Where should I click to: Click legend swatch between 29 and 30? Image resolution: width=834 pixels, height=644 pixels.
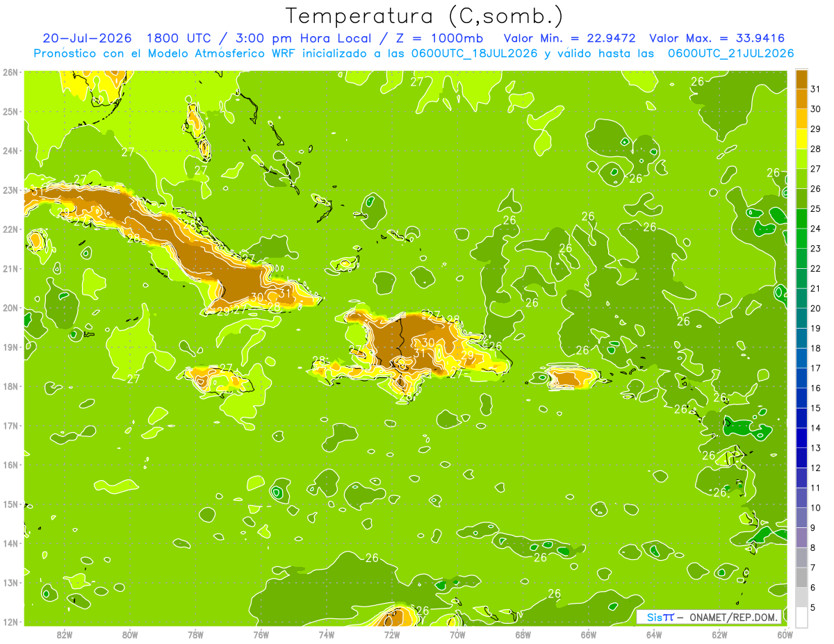[801, 118]
